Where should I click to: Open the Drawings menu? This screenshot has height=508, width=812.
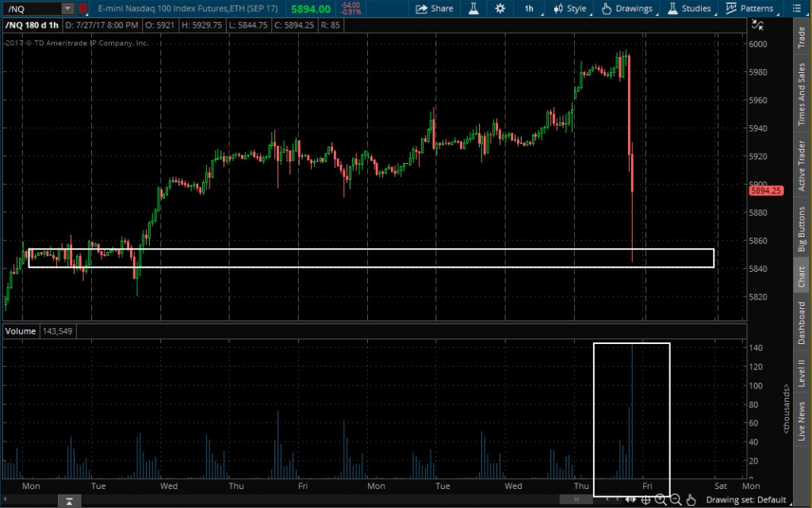[x=627, y=9]
